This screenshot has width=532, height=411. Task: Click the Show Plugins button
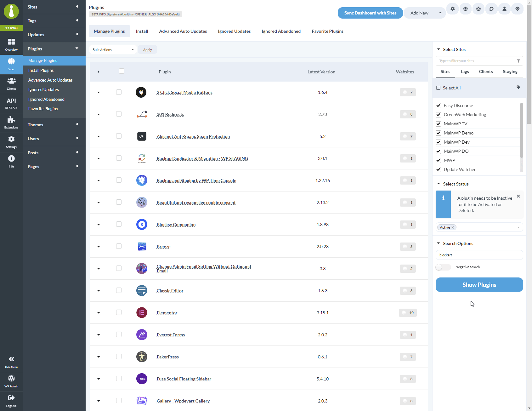pos(479,285)
